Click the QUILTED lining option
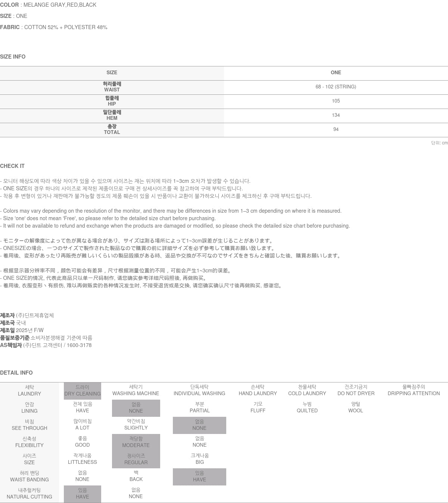448x503 pixels. 307,407
